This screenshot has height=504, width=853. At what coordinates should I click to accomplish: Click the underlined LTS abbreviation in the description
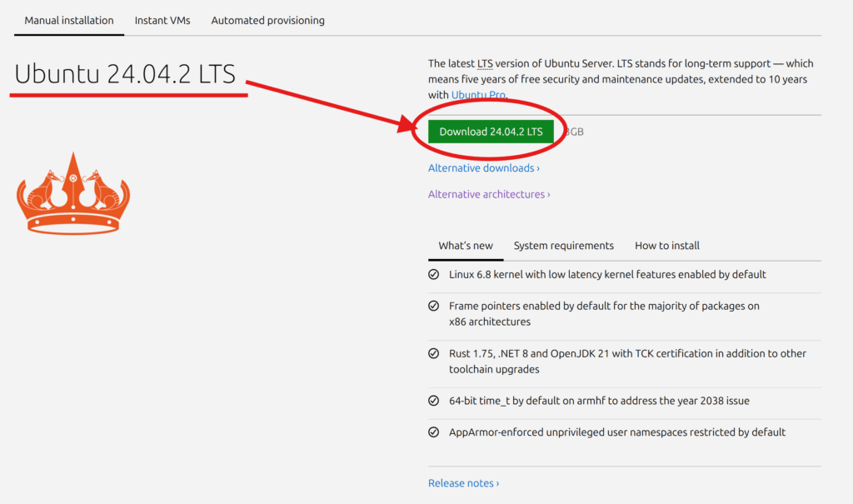[485, 63]
